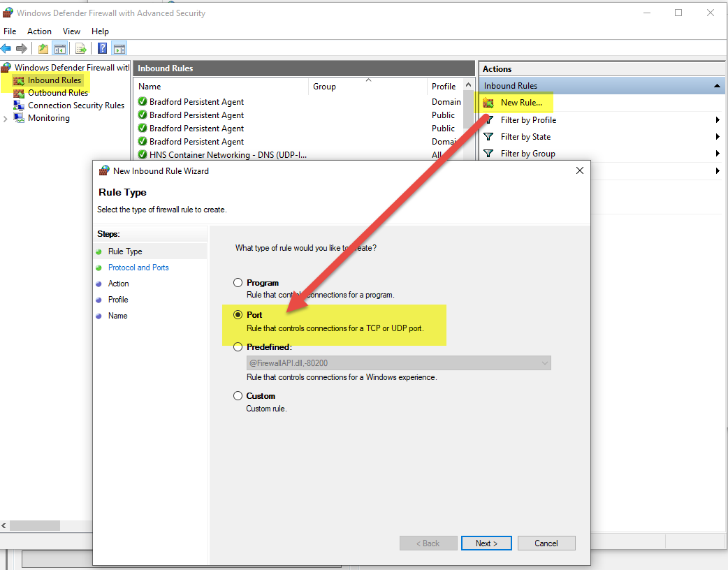Image resolution: width=728 pixels, height=570 pixels.
Task: Select Connection Security Rules node
Action: (75, 105)
